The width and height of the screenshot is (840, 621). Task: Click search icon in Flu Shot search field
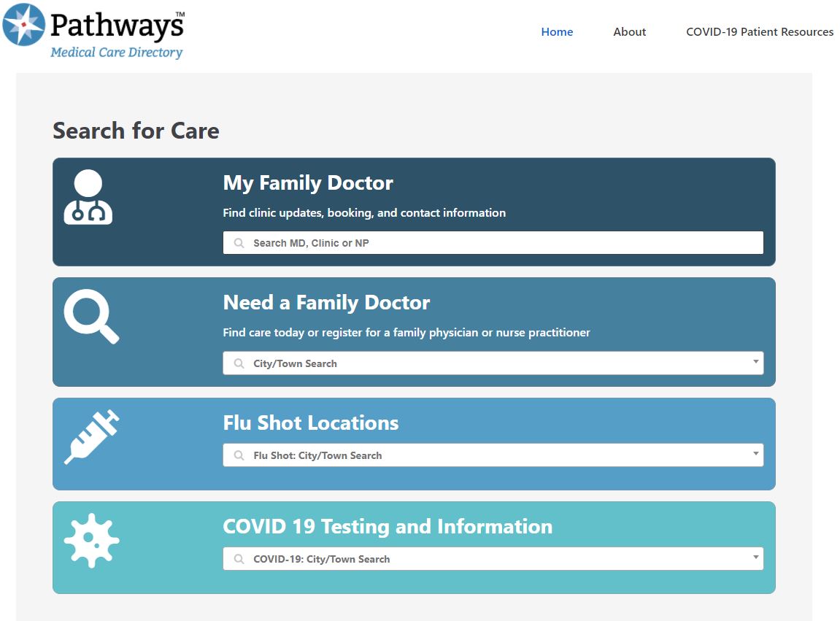tap(239, 455)
